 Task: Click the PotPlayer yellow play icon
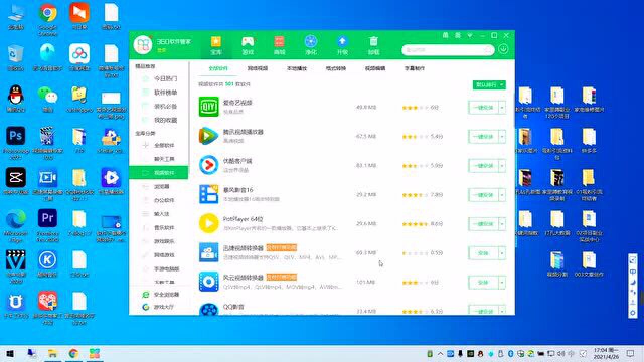coord(209,223)
